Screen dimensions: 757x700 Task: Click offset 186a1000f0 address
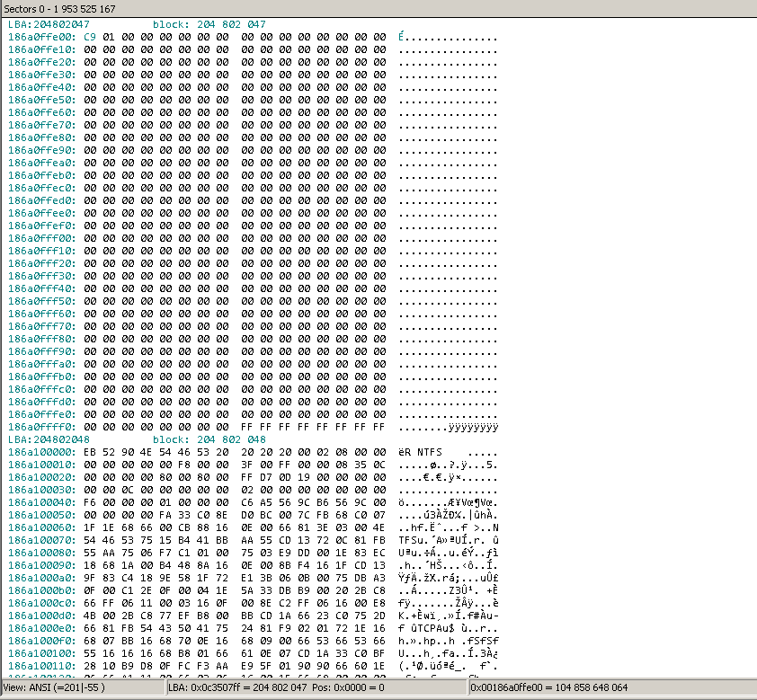(42, 641)
